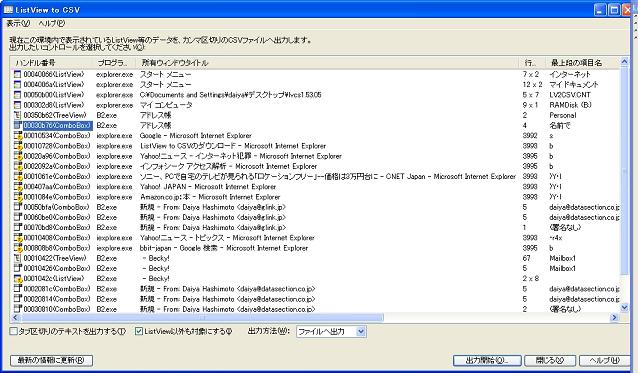Image resolution: width=638 pixels, height=373 pixels.
Task: Click the 出力開始(O)... button
Action: click(x=487, y=360)
